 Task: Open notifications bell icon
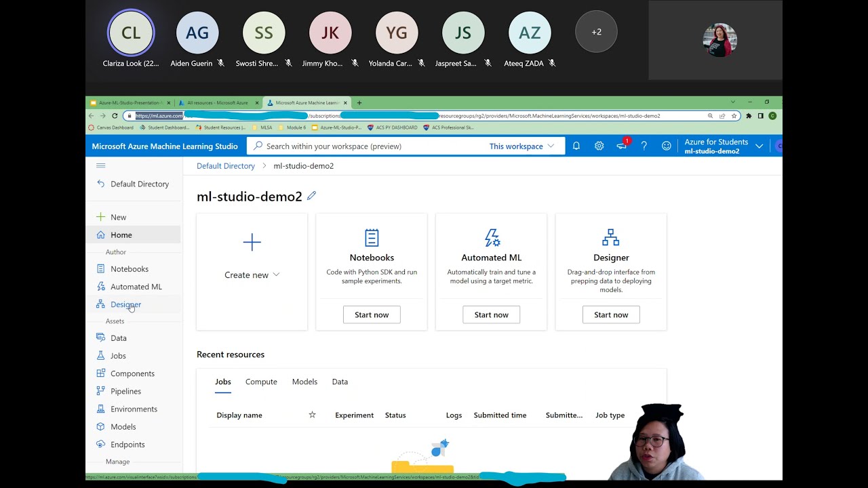576,146
